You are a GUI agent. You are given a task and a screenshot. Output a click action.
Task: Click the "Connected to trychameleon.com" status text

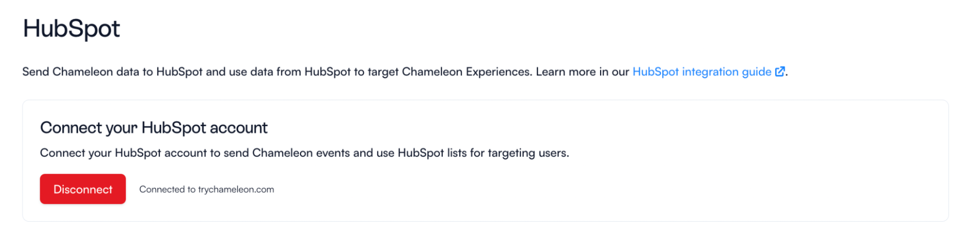coord(206,189)
